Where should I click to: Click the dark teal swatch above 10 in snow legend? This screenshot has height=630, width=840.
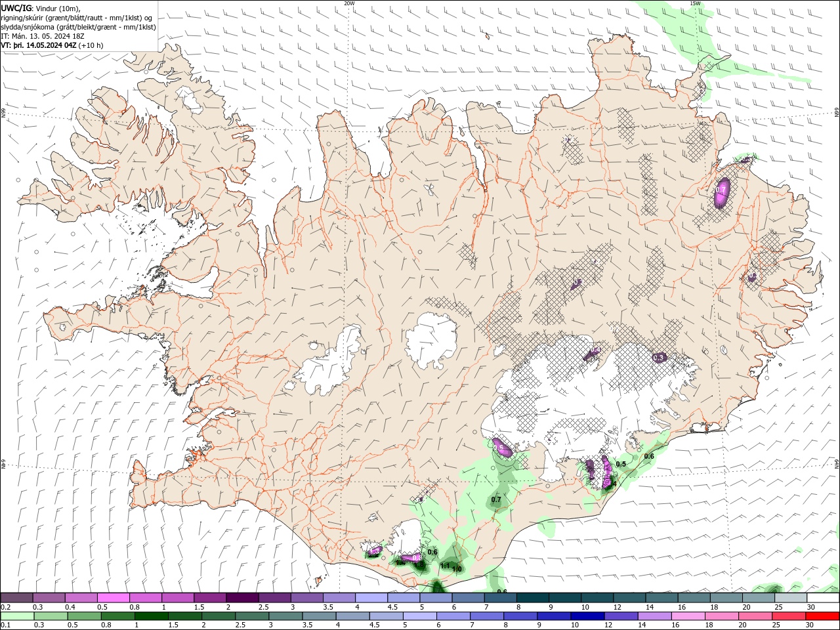[x=596, y=598]
